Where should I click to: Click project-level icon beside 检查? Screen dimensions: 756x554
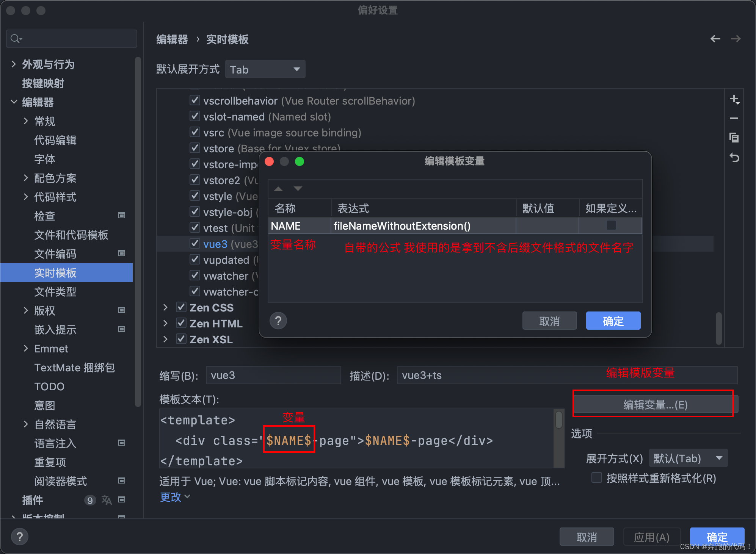[122, 215]
